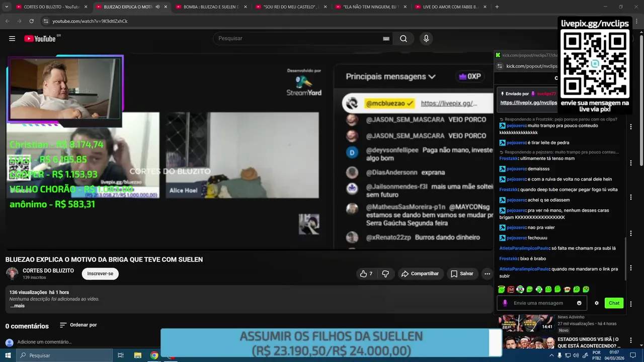Open more actions ellipsis beside Salvar
The width and height of the screenshot is (644, 362).
tap(487, 274)
